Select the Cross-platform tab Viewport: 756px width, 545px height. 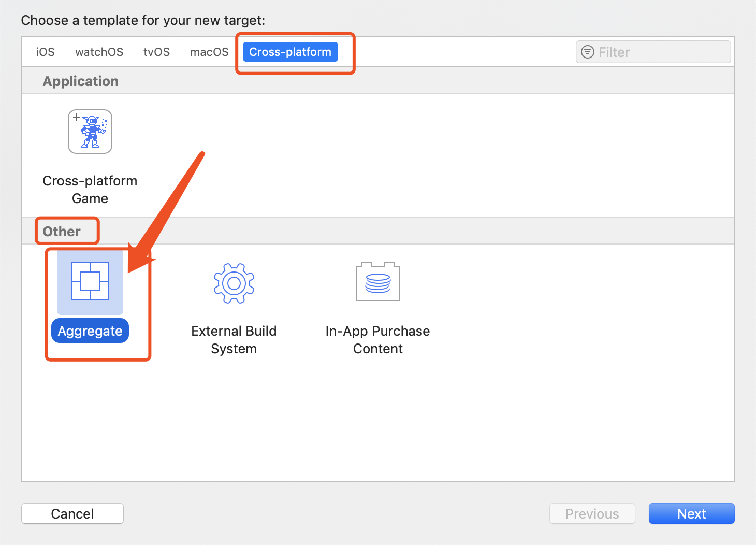click(x=290, y=52)
